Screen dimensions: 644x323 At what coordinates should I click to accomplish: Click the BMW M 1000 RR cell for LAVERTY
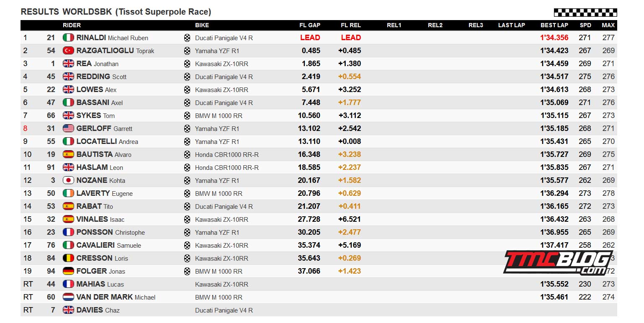[219, 193]
